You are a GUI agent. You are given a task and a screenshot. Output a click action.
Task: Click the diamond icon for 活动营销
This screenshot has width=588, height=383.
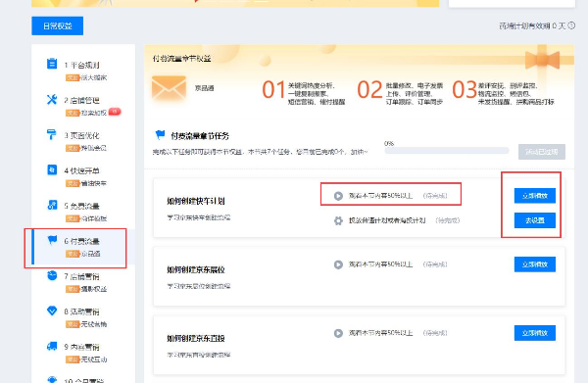(x=52, y=311)
